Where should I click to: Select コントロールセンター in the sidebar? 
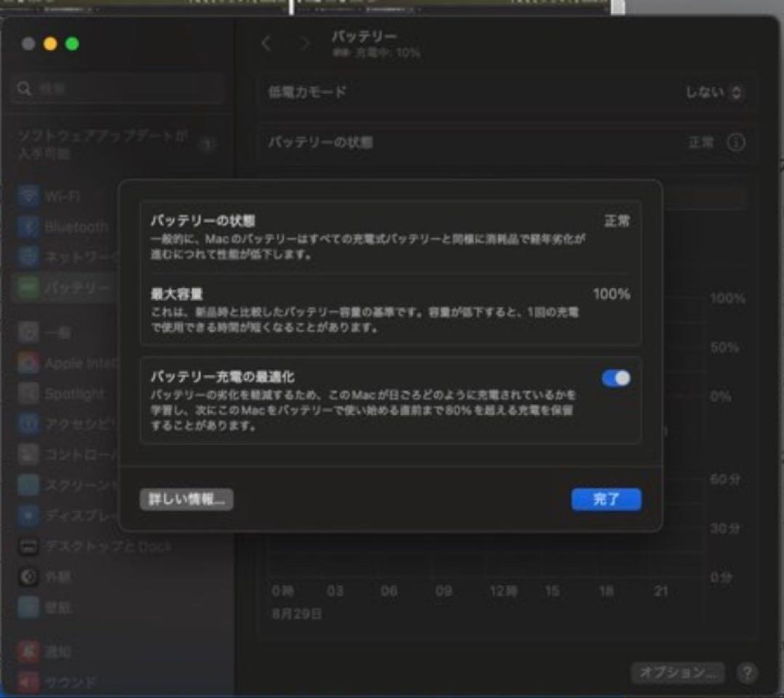coord(29,455)
